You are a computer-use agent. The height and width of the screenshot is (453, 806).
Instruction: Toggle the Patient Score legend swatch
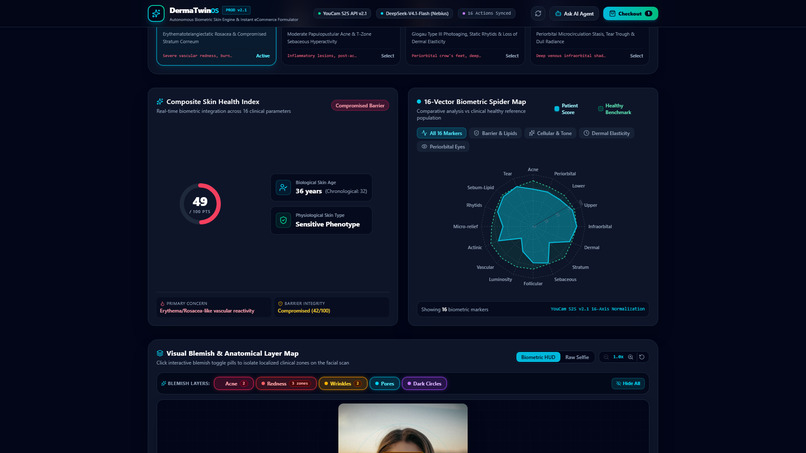pyautogui.click(x=557, y=108)
